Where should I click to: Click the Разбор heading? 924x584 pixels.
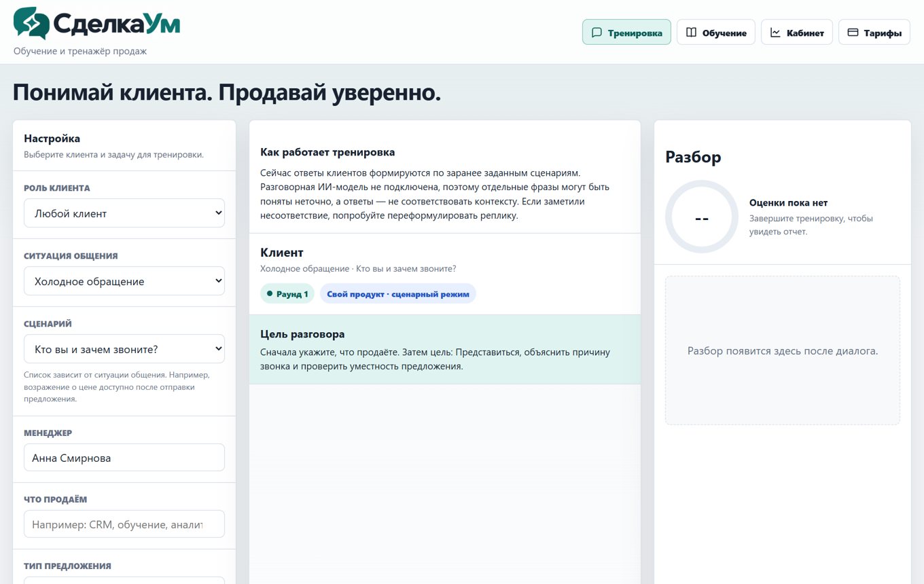coord(693,157)
